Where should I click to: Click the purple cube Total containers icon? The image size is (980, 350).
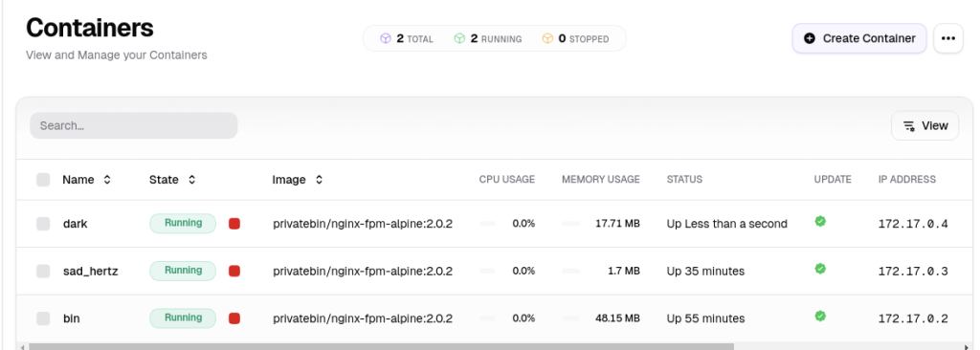tap(386, 39)
